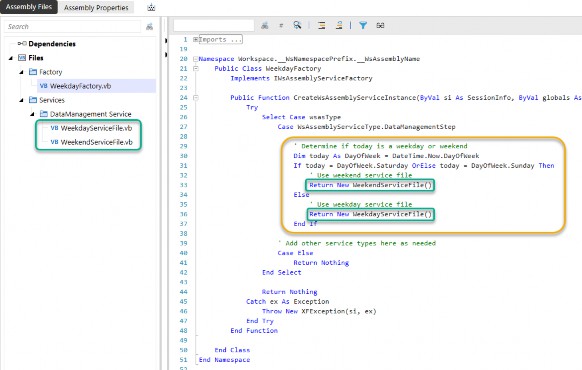
Task: Click 'Return New WeekdayServiceFile()' code line
Action: click(370, 214)
